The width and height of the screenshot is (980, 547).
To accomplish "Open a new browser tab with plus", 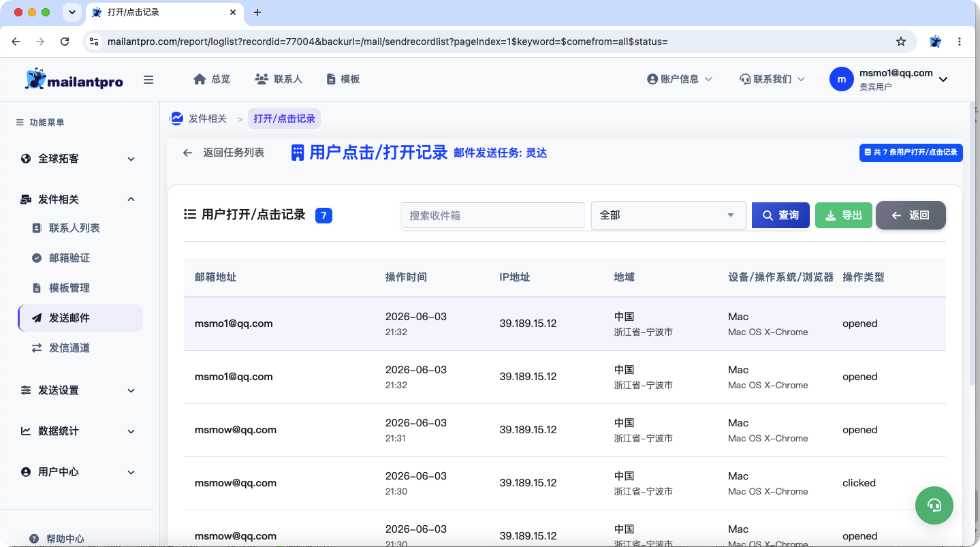I will point(257,12).
